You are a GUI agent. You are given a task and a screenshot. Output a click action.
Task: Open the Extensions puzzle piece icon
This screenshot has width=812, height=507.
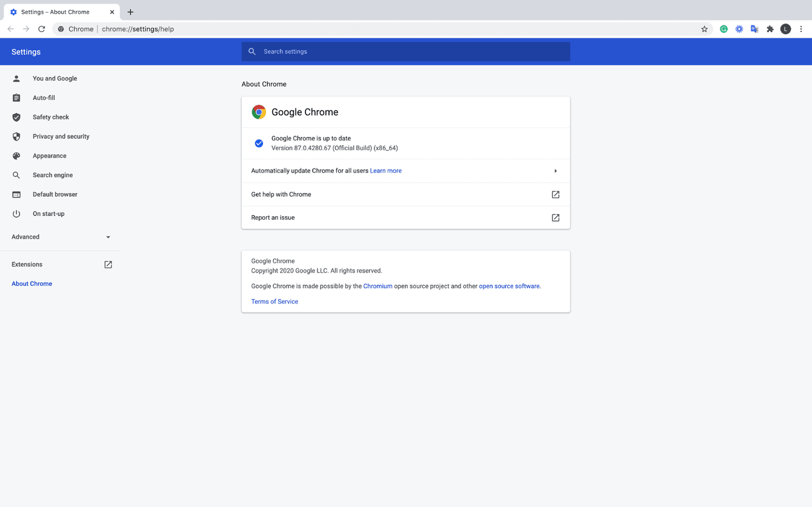770,28
